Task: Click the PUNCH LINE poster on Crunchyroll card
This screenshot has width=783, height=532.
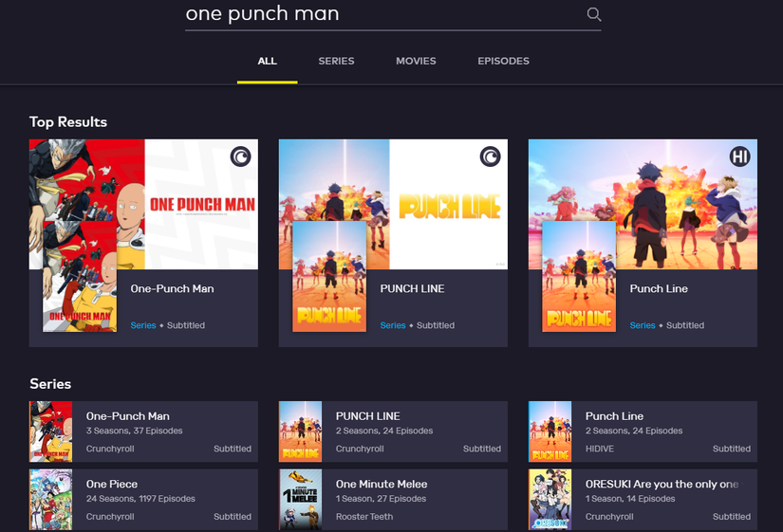Action: coord(329,277)
